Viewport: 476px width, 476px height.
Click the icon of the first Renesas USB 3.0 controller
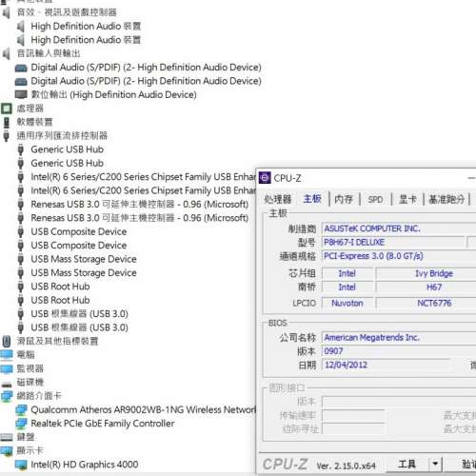point(21,205)
